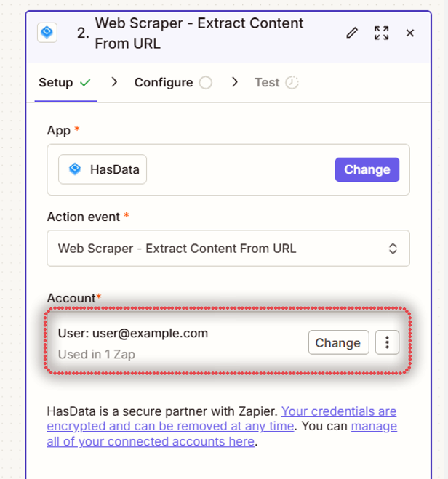The image size is (448, 479).
Task: Click chevron between Configure and Test
Action: click(235, 82)
